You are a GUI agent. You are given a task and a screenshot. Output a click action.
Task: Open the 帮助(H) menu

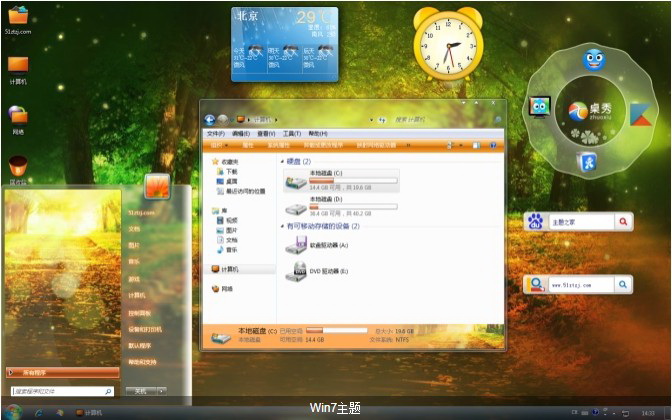pyautogui.click(x=318, y=134)
